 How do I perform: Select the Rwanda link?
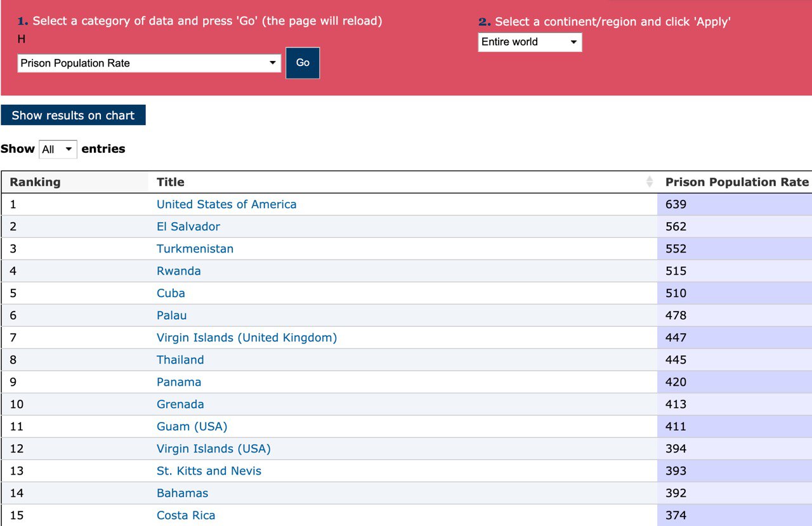click(x=178, y=271)
